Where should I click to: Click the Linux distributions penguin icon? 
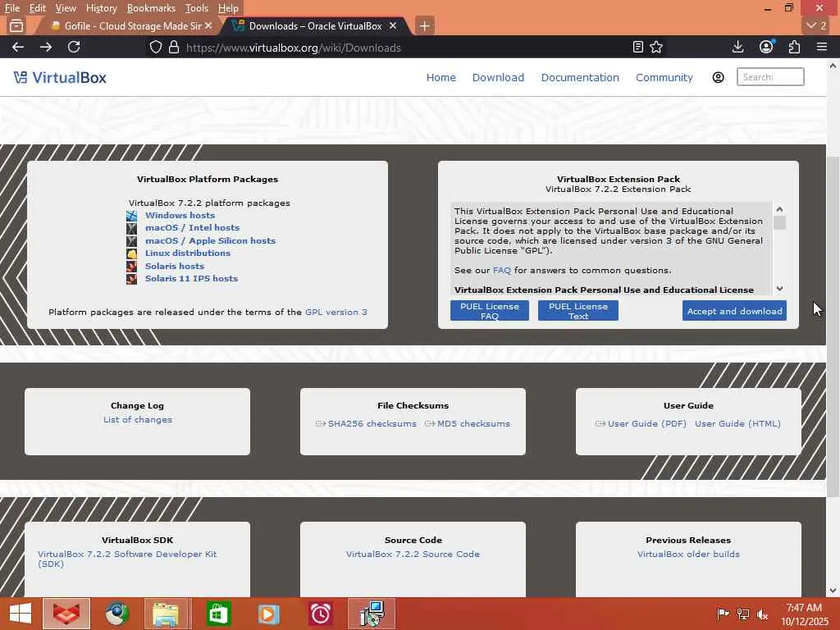coord(132,253)
